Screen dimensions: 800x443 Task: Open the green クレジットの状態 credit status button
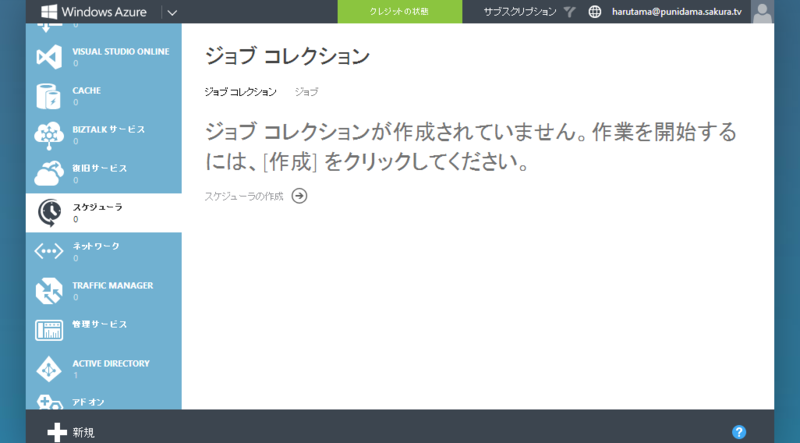point(399,12)
